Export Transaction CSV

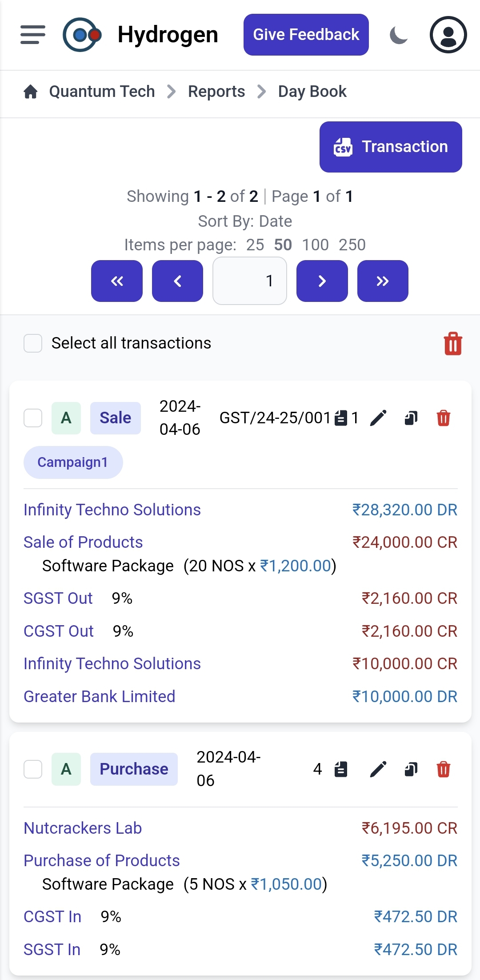391,147
